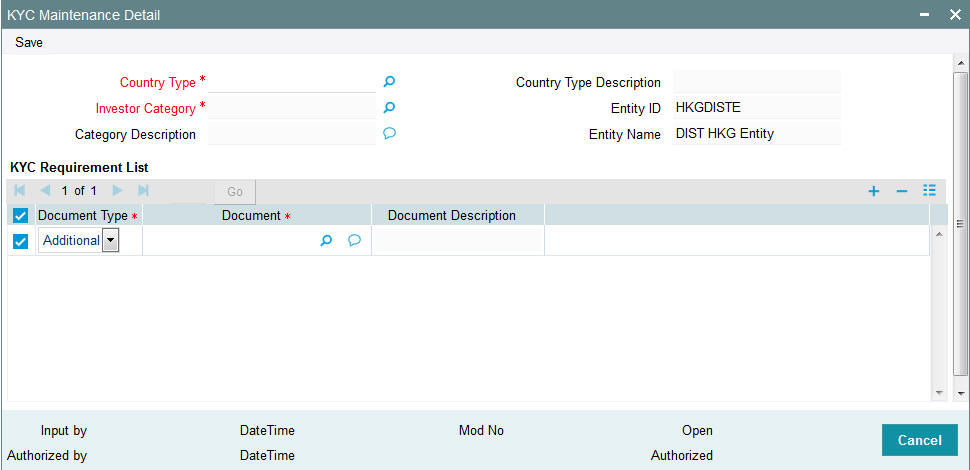
Task: Focus the Country Type input field
Action: [x=292, y=82]
